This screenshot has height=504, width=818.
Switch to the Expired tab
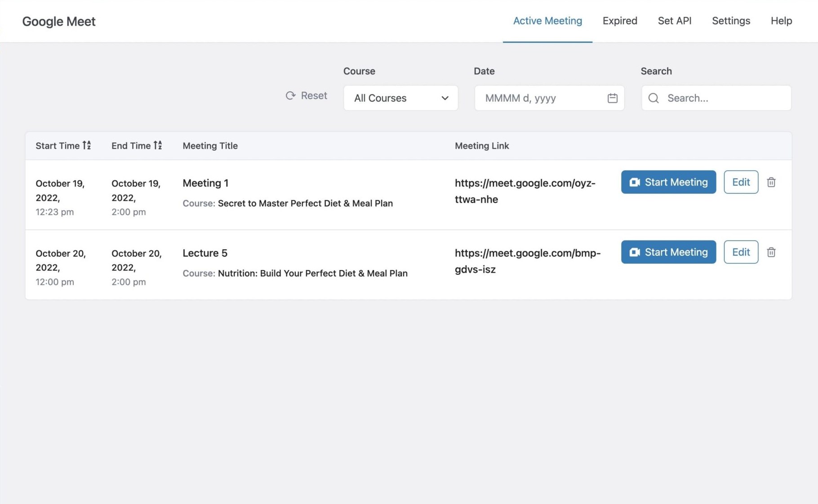coord(619,21)
